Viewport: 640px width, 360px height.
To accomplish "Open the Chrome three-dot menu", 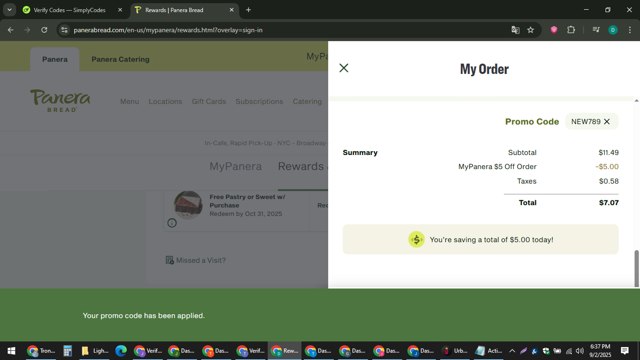I will 629,30.
